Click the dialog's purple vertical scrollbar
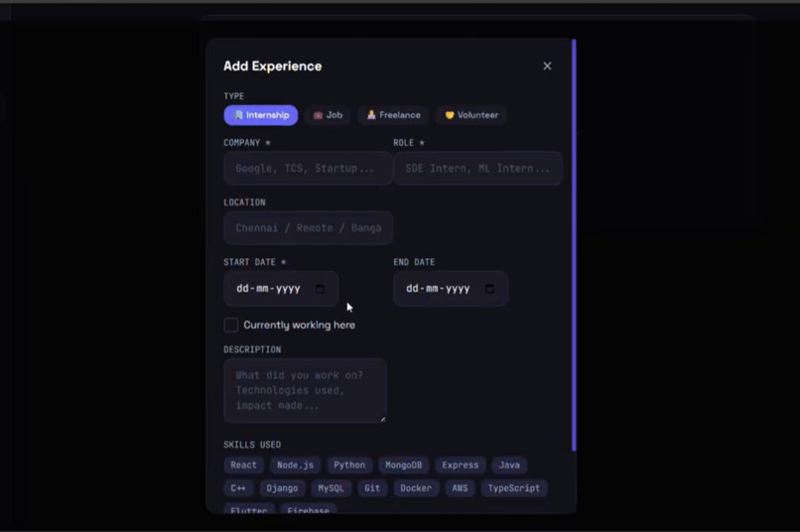Image resolution: width=800 pixels, height=532 pixels. (574, 245)
